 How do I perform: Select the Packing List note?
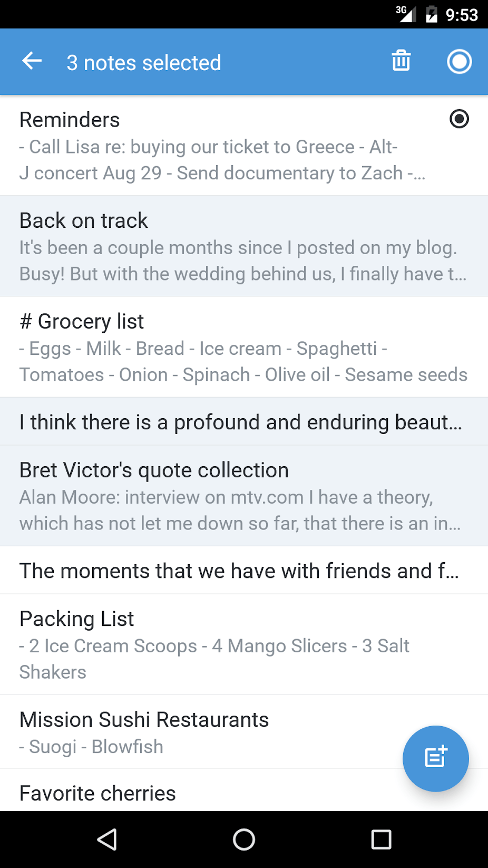(x=243, y=644)
